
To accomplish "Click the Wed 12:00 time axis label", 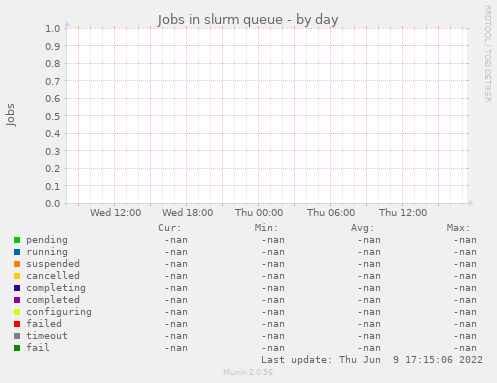I will [x=115, y=213].
